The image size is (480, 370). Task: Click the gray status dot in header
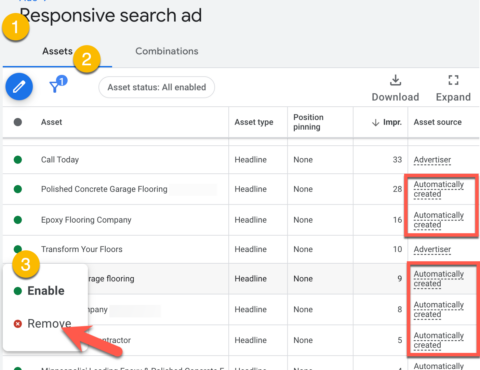click(x=18, y=122)
